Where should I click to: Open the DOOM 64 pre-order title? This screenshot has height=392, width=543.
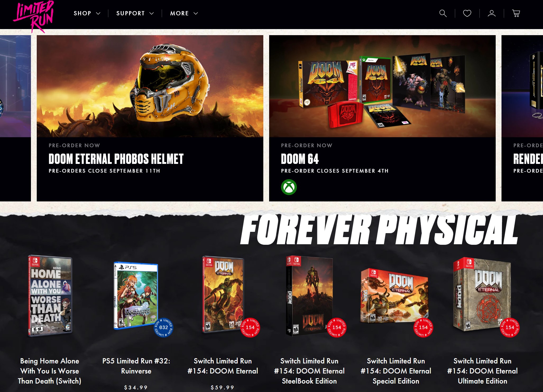click(x=300, y=159)
